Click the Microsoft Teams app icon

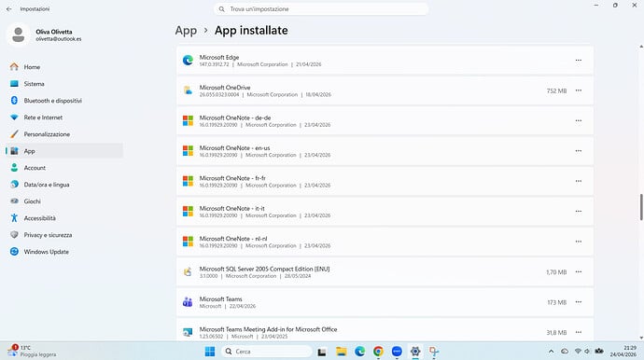188,302
